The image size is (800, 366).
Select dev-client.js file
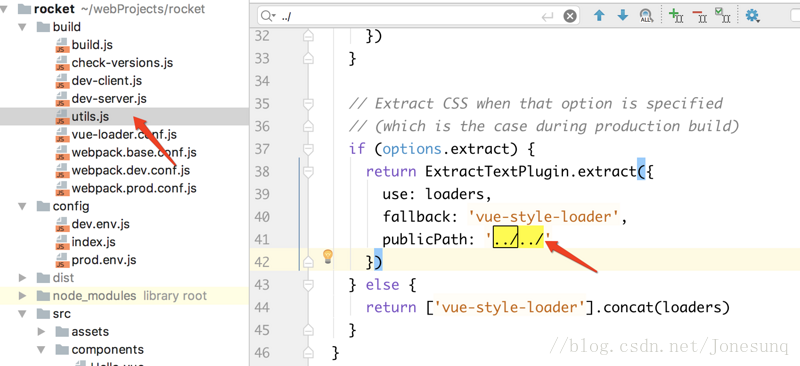(107, 81)
